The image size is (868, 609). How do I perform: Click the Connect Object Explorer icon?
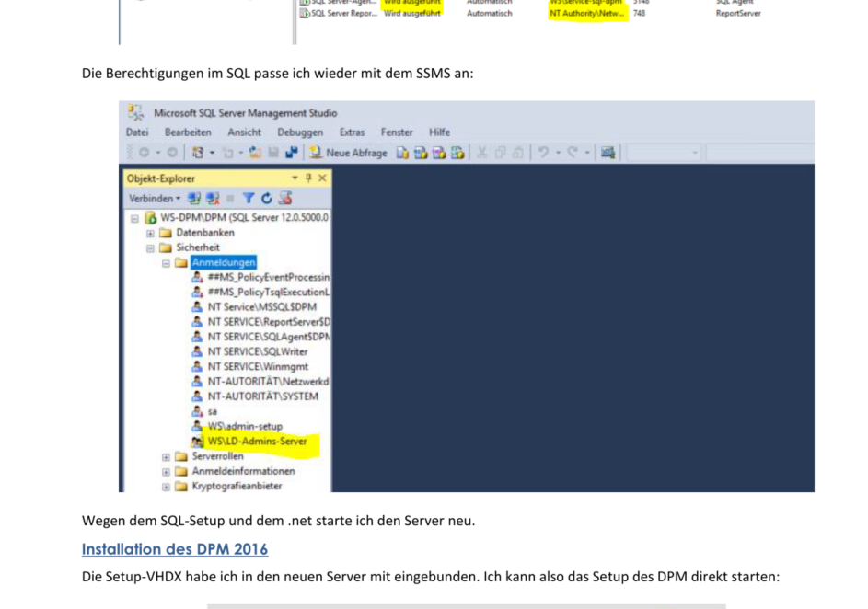point(193,198)
